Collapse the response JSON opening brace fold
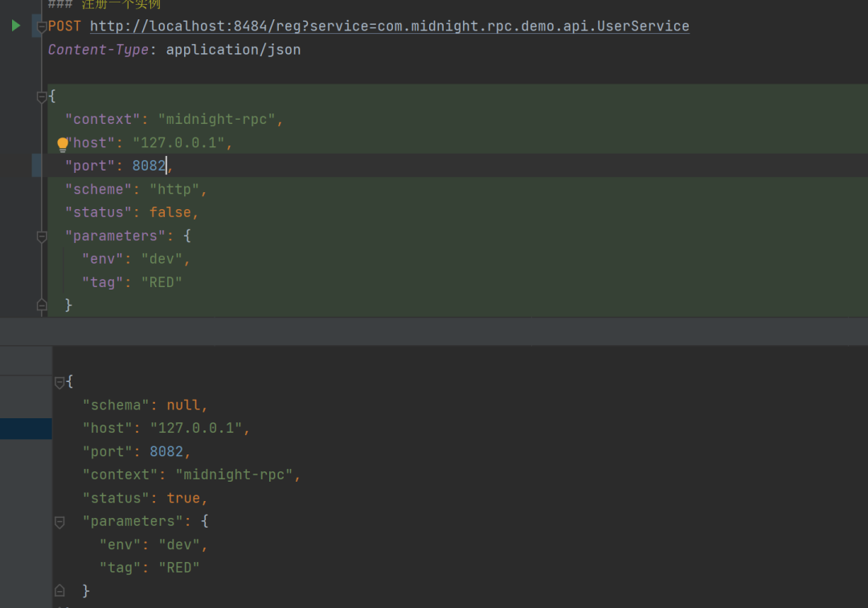 pos(59,382)
